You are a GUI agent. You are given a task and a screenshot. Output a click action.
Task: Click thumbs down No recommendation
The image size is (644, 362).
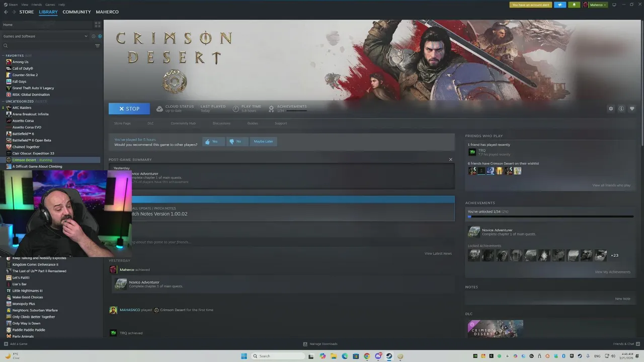(237, 141)
